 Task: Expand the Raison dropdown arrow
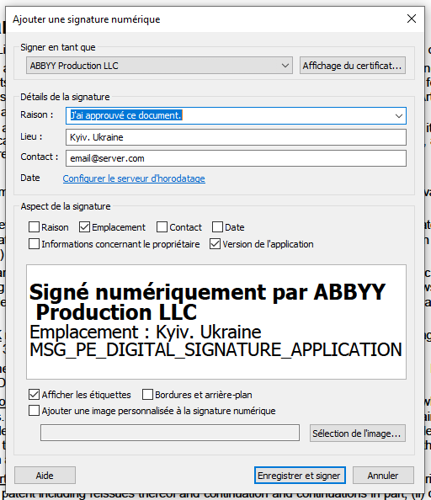pyautogui.click(x=399, y=116)
